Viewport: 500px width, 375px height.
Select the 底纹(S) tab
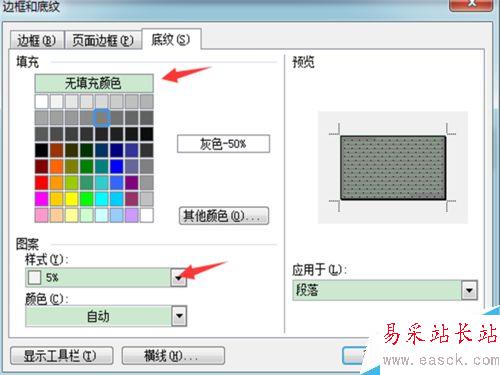click(171, 40)
